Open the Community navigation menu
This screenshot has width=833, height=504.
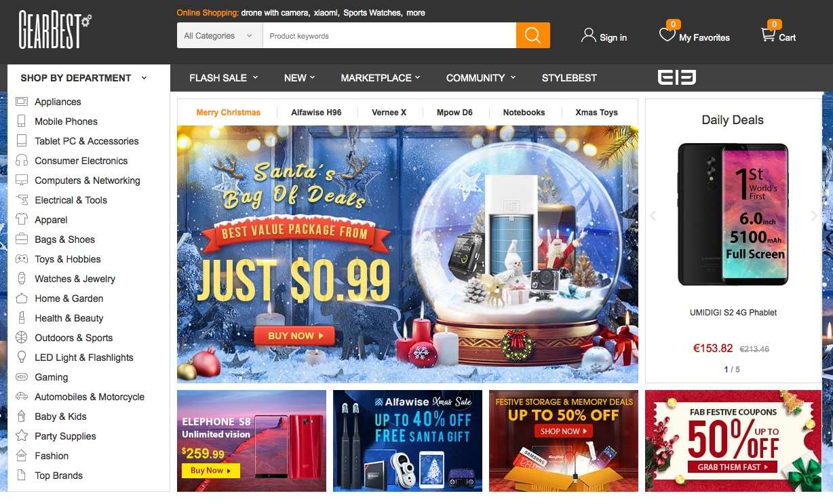pyautogui.click(x=481, y=77)
